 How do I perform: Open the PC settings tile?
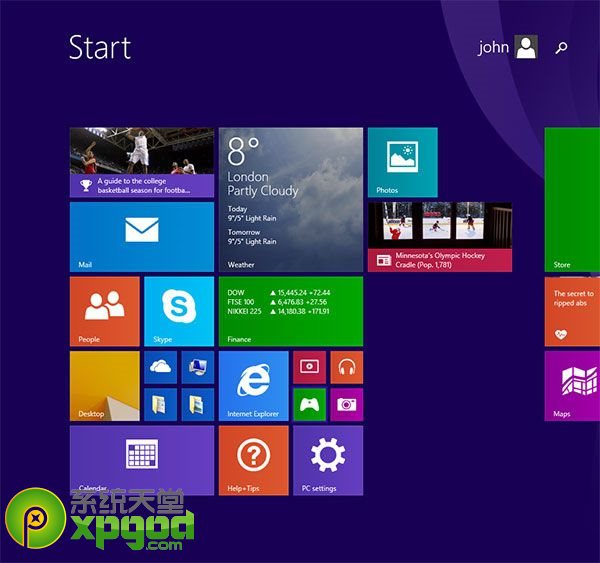click(328, 460)
